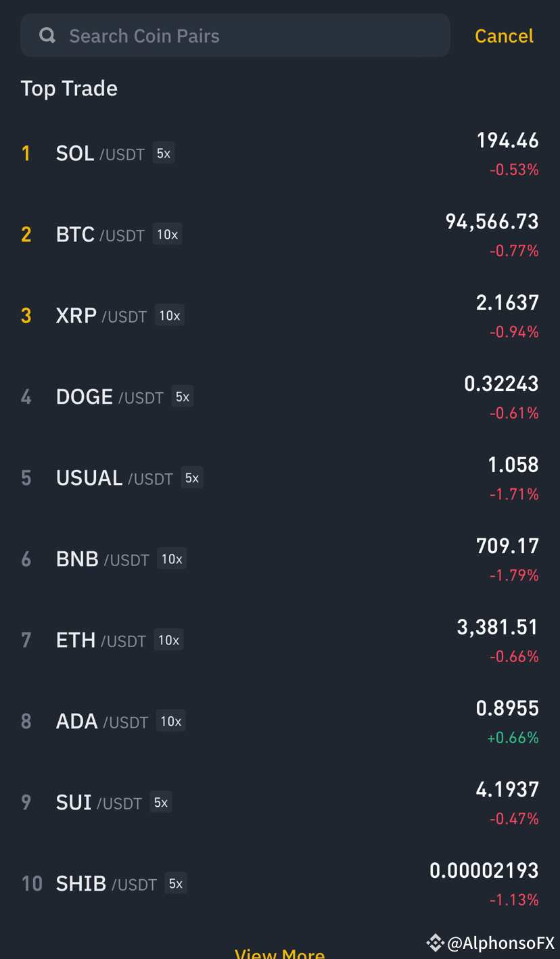Open the USUAL/USDT pair
Viewport: 560px width, 959px height.
[280, 478]
